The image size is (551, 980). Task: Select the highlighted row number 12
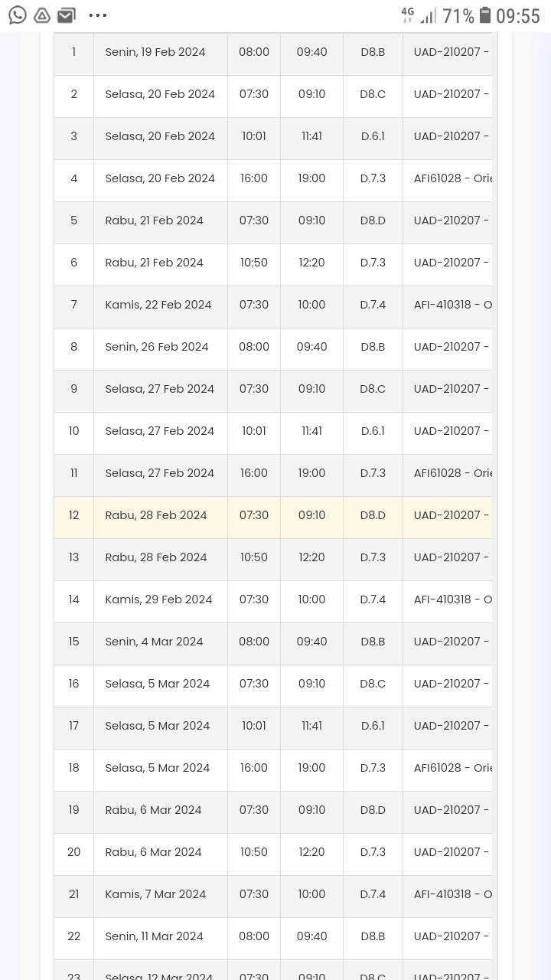tap(73, 515)
